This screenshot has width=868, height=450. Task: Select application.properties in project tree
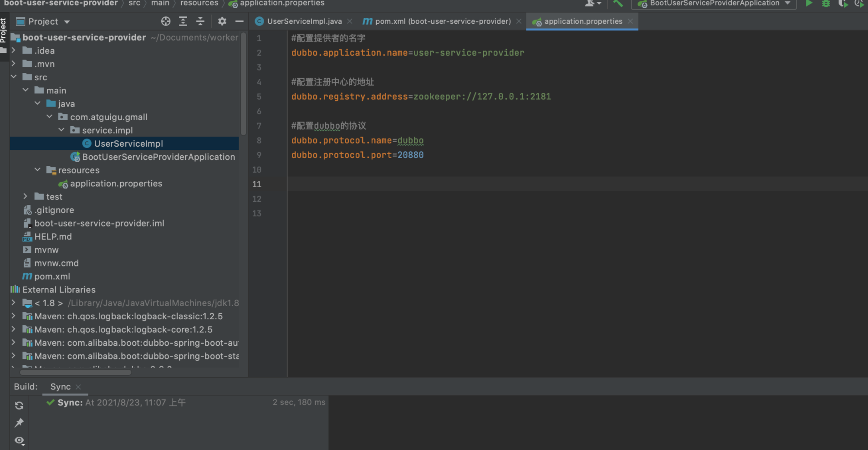[116, 184]
